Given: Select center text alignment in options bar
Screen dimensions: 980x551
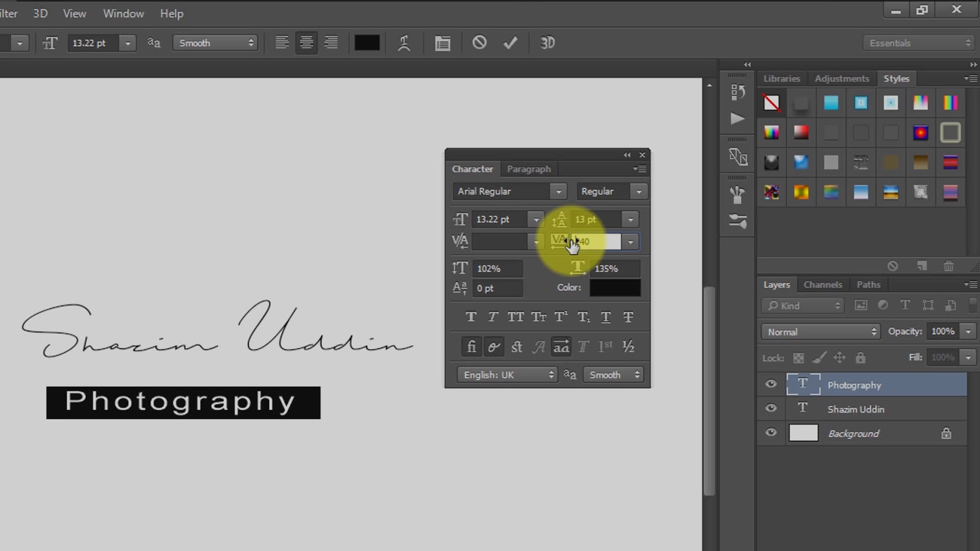Looking at the screenshot, I should [x=306, y=42].
